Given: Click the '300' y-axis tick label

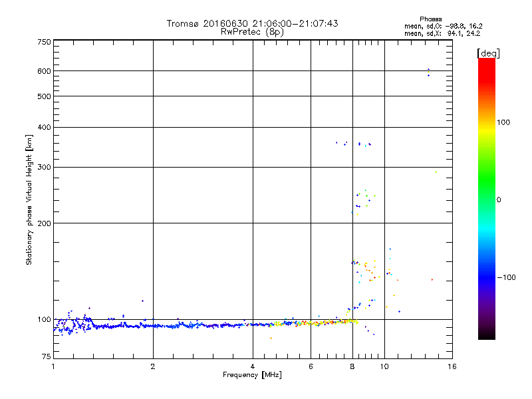Looking at the screenshot, I should click(44, 168).
